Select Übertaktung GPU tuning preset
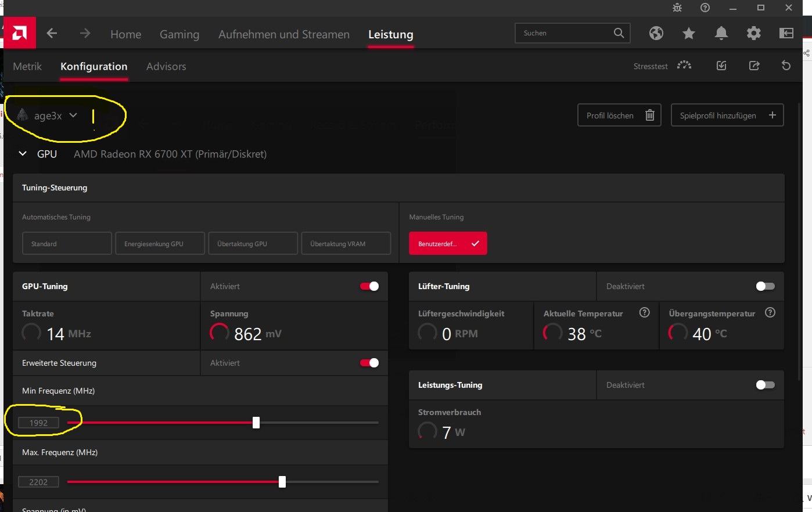 [x=253, y=244]
